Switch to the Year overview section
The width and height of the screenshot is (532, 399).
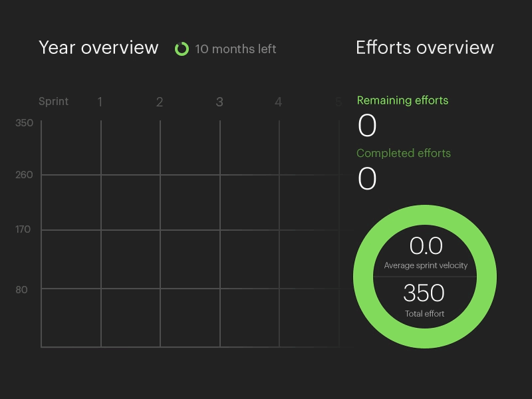coord(99,48)
